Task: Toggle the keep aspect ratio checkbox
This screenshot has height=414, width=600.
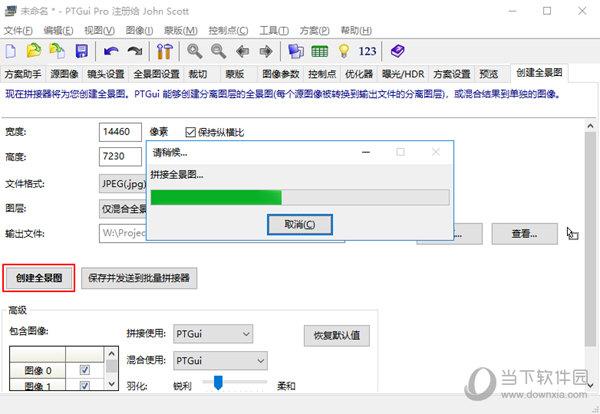Action: point(190,132)
